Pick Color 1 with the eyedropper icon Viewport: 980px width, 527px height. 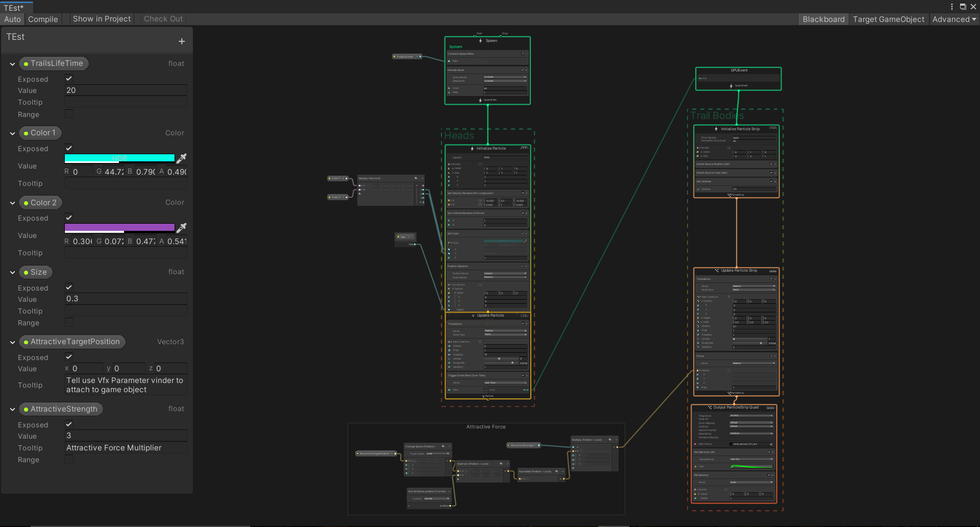[181, 158]
